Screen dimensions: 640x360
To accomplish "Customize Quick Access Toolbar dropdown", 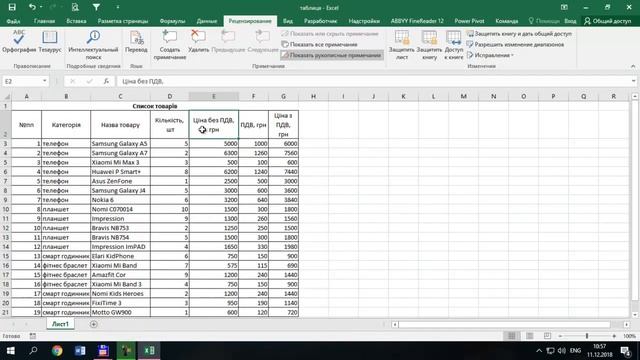I will click(x=118, y=7).
